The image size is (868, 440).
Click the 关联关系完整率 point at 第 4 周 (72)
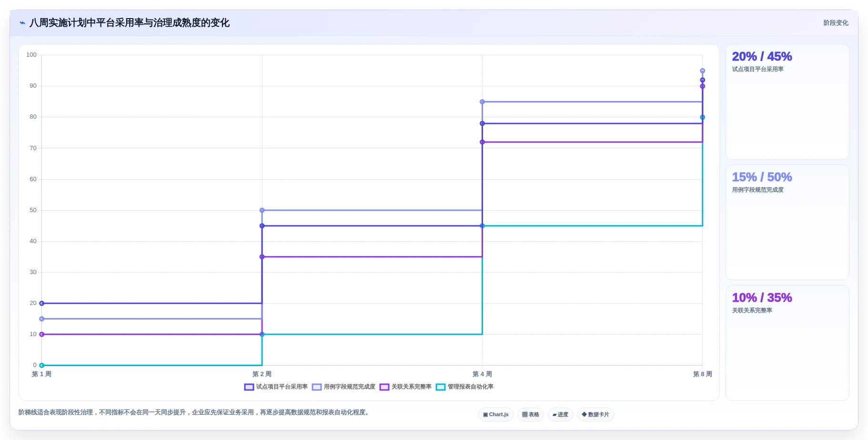coord(482,142)
